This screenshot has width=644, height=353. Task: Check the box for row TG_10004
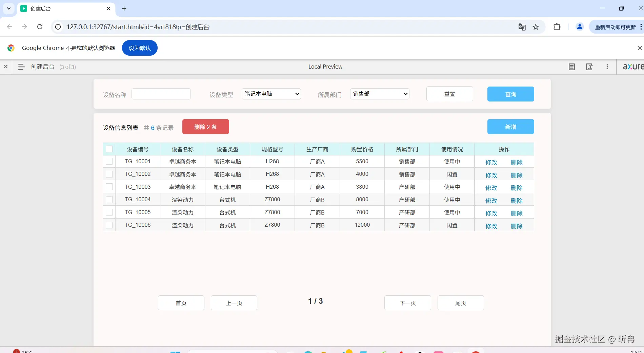[109, 200]
